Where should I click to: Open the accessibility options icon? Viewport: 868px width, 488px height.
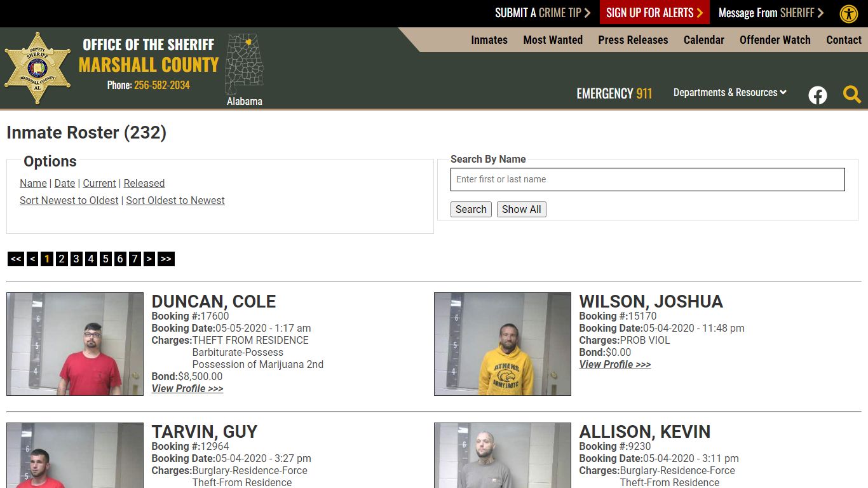[x=849, y=13]
